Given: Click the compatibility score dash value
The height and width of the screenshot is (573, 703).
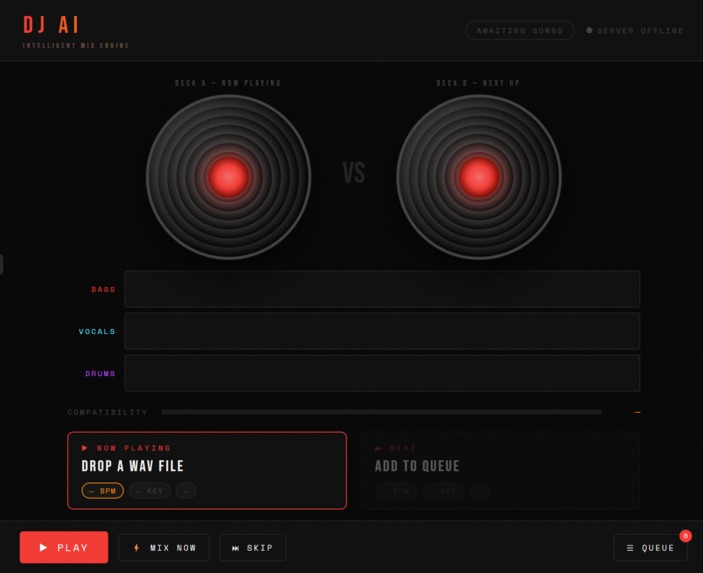Looking at the screenshot, I should coord(637,412).
